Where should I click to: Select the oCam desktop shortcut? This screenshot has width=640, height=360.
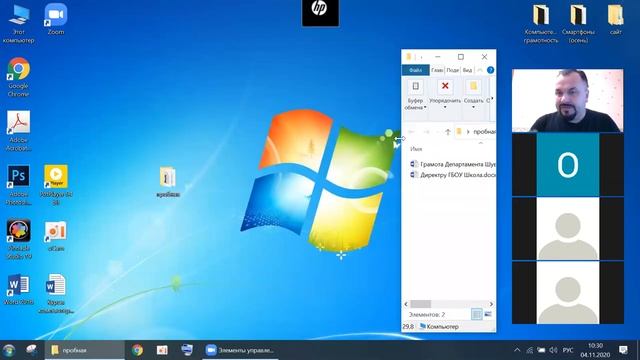56,236
